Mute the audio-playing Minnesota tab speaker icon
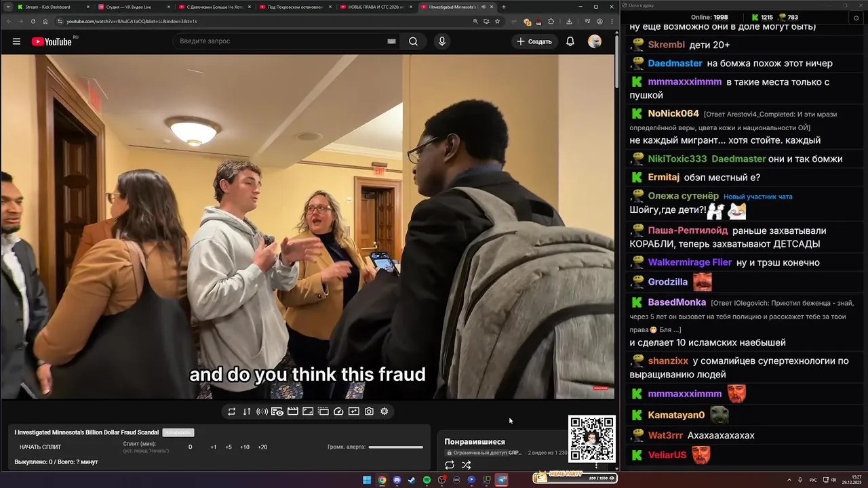The width and height of the screenshot is (868, 488). [x=483, y=7]
